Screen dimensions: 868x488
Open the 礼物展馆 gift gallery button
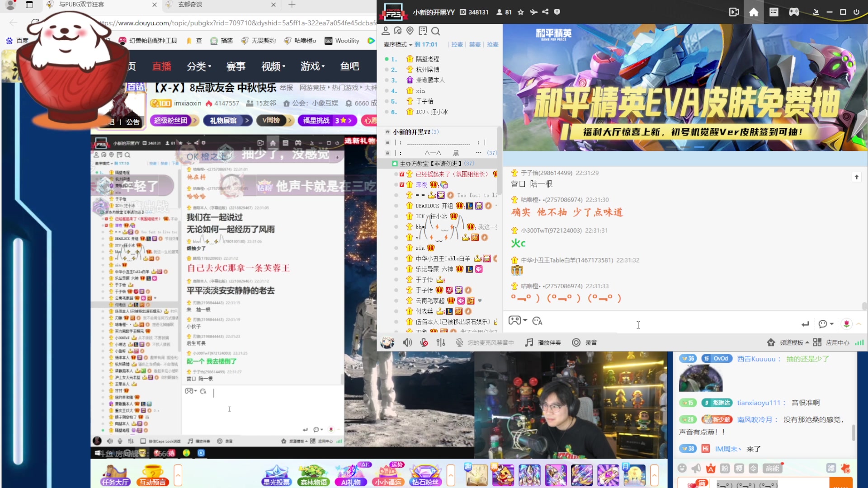click(227, 121)
